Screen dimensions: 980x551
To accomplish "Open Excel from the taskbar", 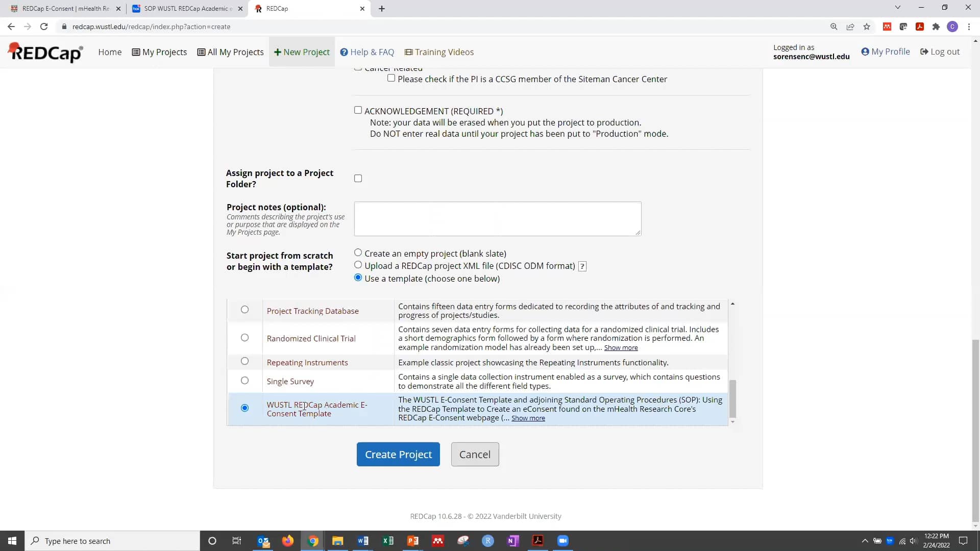I will click(388, 541).
